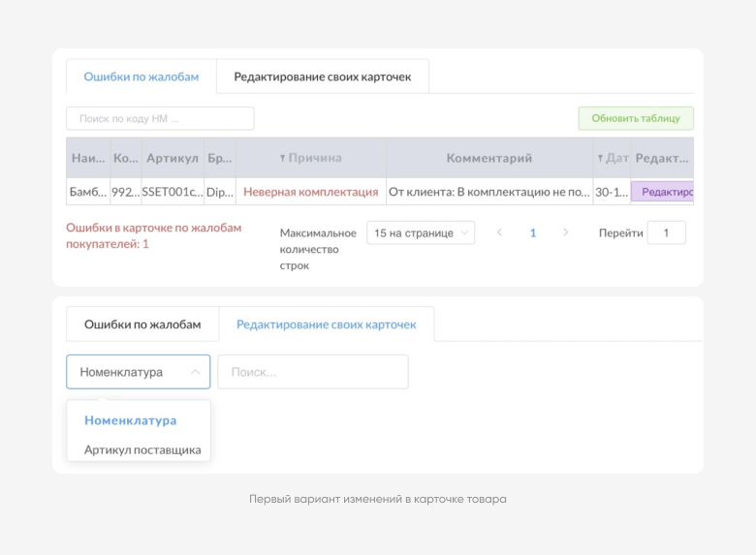Click the green 'Обновить таблицу' button

636,118
